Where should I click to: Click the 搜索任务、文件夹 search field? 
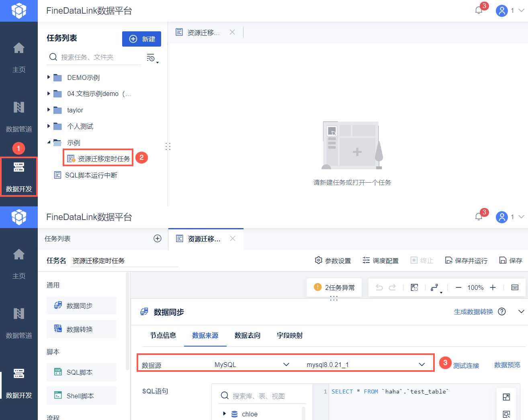pyautogui.click(x=94, y=57)
